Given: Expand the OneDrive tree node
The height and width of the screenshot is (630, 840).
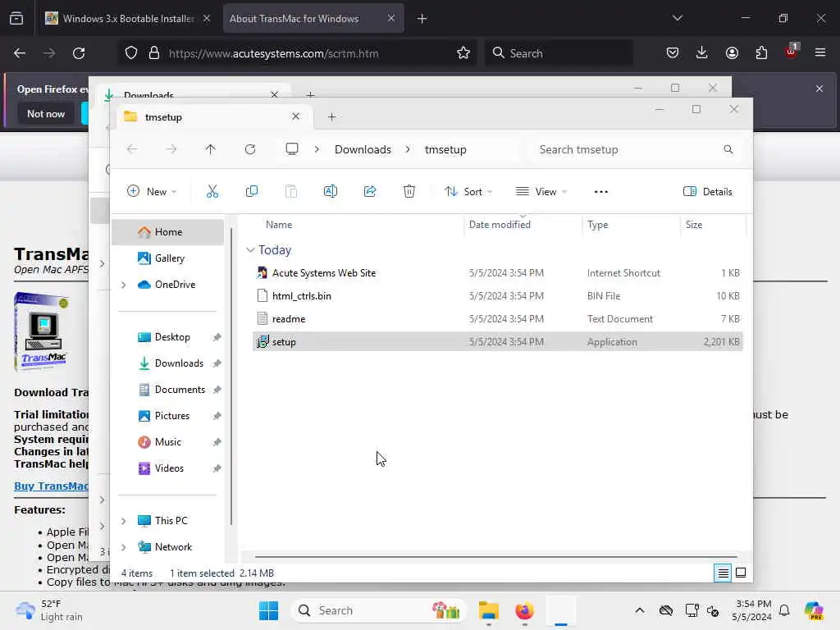Looking at the screenshot, I should click(124, 285).
